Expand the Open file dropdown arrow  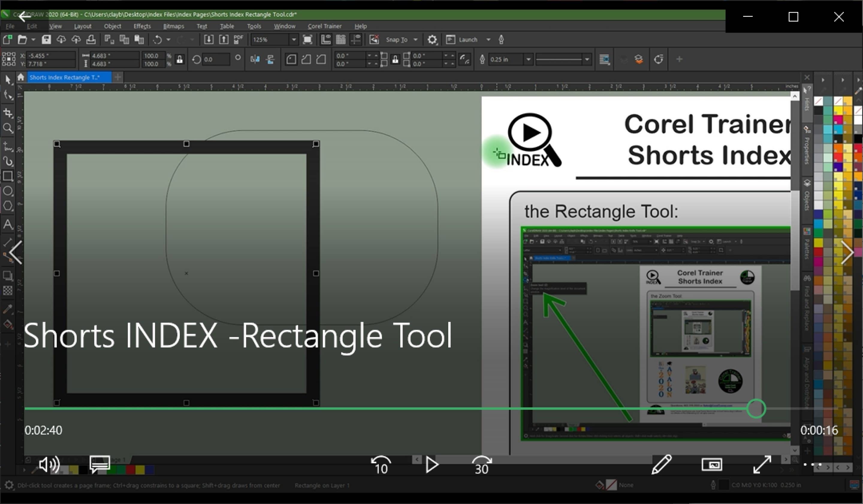click(33, 40)
